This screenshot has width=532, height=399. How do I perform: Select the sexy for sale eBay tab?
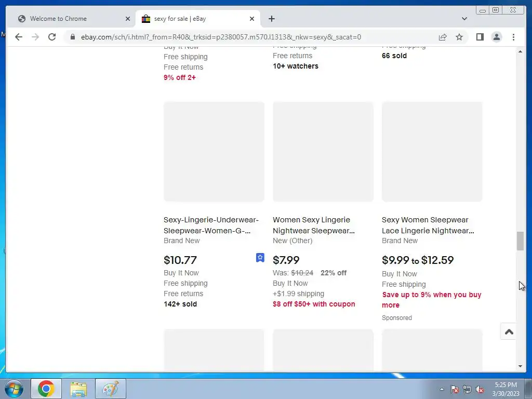(x=198, y=19)
